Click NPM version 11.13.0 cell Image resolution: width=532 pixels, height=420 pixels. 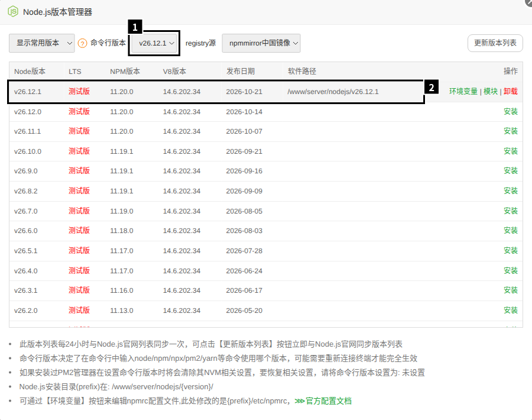[x=121, y=311]
